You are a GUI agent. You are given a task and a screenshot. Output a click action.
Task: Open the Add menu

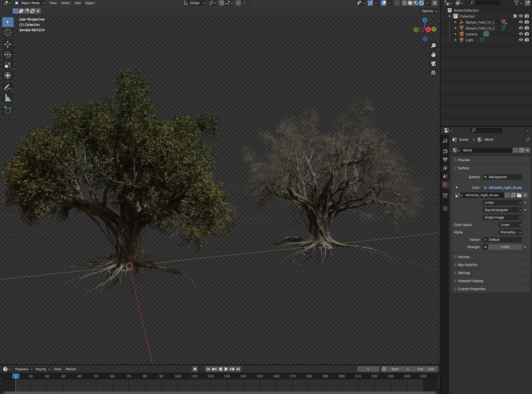click(78, 3)
